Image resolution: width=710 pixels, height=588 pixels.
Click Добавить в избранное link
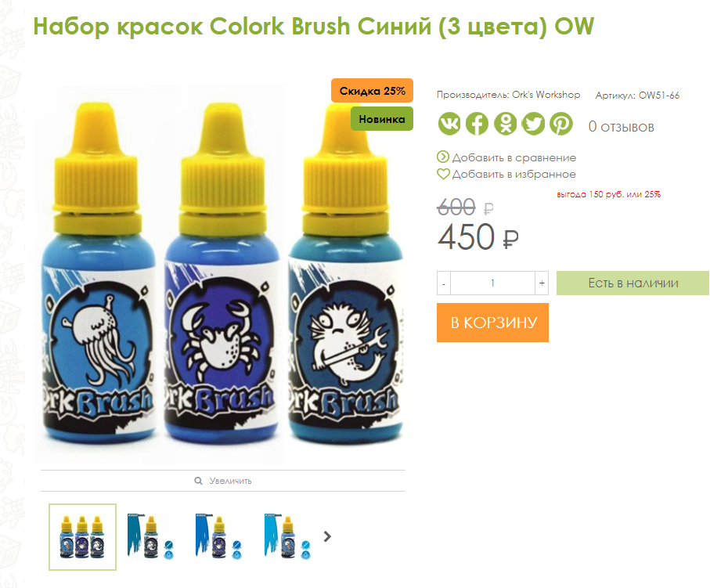point(514,175)
